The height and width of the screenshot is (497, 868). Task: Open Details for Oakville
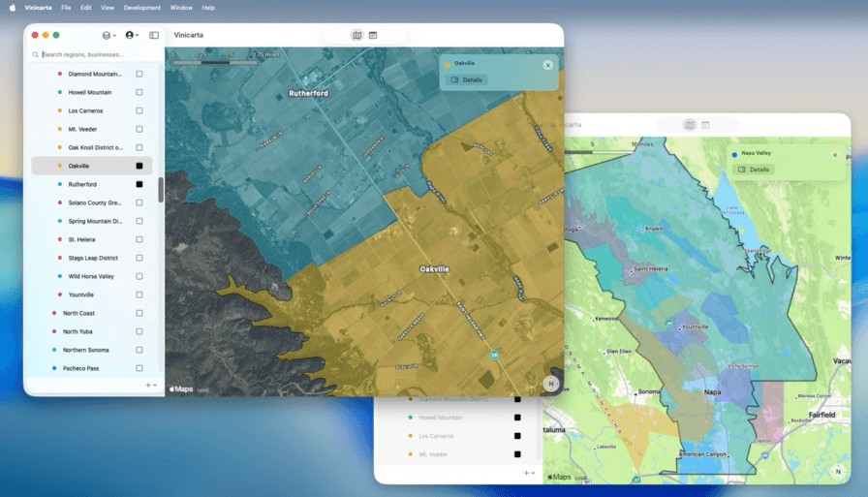[467, 79]
